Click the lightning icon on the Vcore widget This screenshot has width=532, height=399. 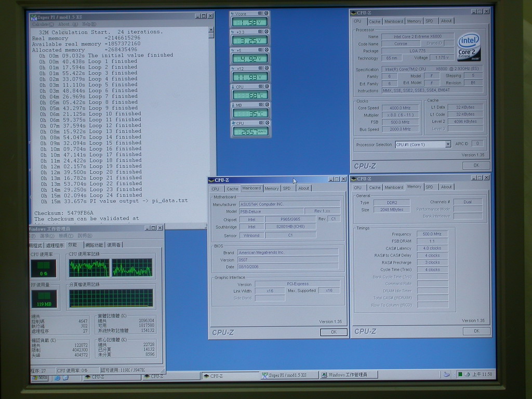[232, 14]
